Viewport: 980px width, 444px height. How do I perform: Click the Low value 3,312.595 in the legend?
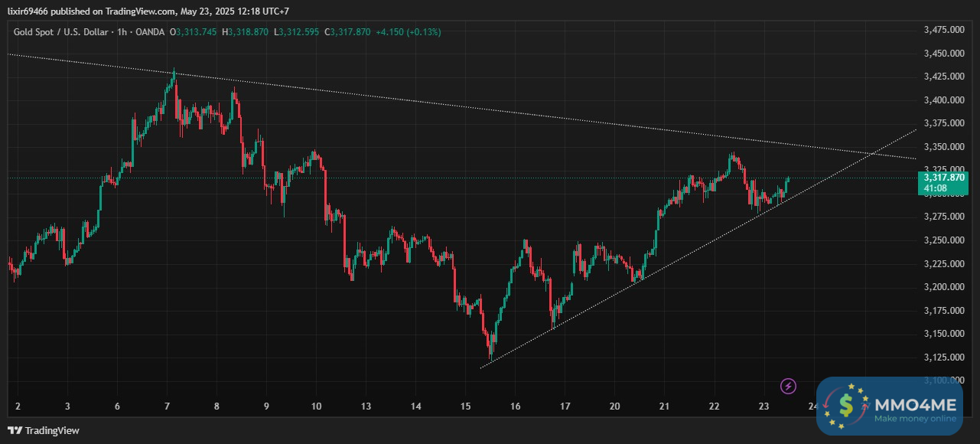(x=299, y=31)
